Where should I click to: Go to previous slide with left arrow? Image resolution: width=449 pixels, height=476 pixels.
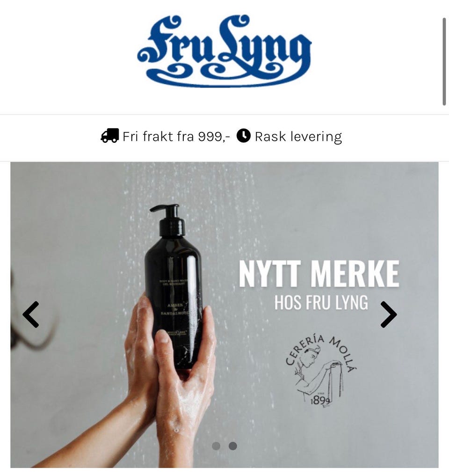(x=31, y=315)
